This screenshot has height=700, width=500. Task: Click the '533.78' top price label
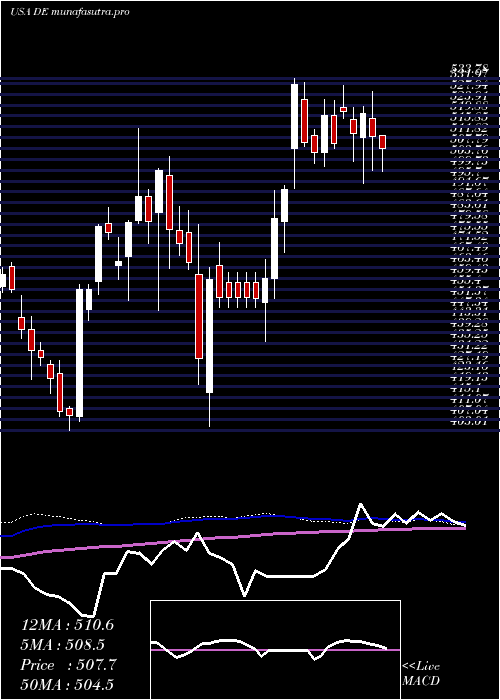470,68
